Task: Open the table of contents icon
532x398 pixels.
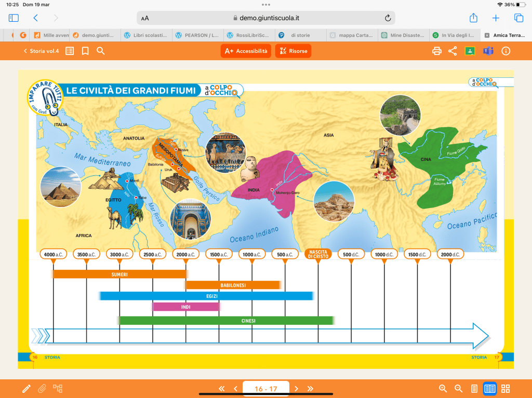Action: point(70,51)
